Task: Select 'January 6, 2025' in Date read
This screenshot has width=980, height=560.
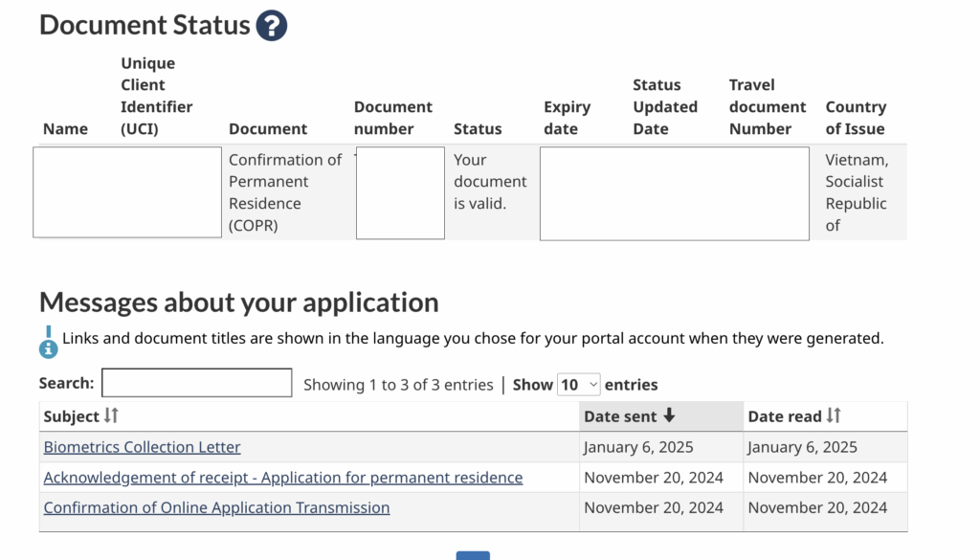Action: (x=803, y=447)
